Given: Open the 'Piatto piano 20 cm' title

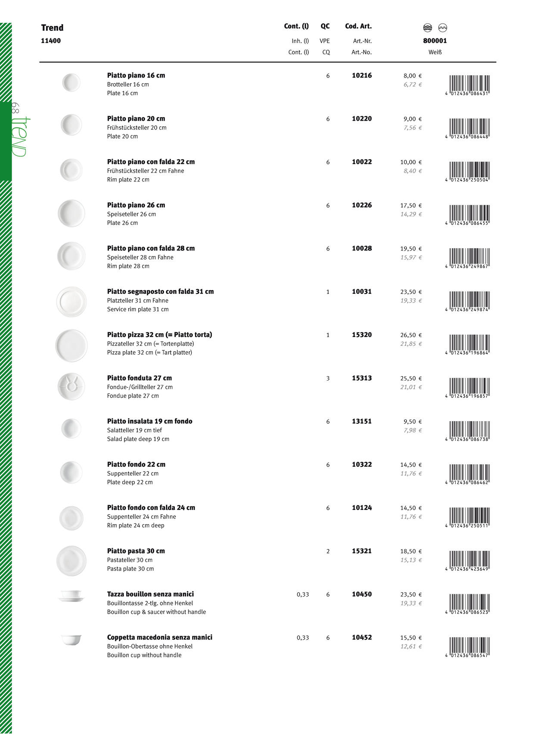Looking at the screenshot, I should point(136,119).
